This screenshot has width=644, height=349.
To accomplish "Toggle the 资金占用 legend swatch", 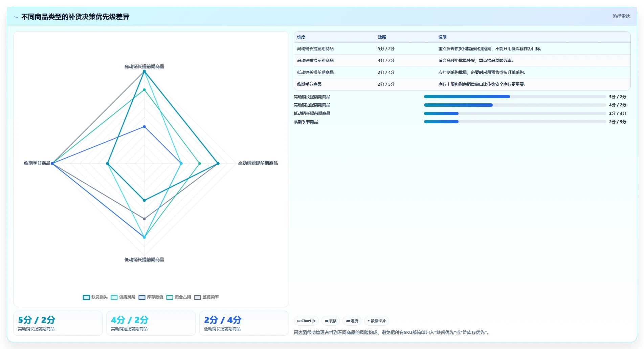I will [170, 297].
